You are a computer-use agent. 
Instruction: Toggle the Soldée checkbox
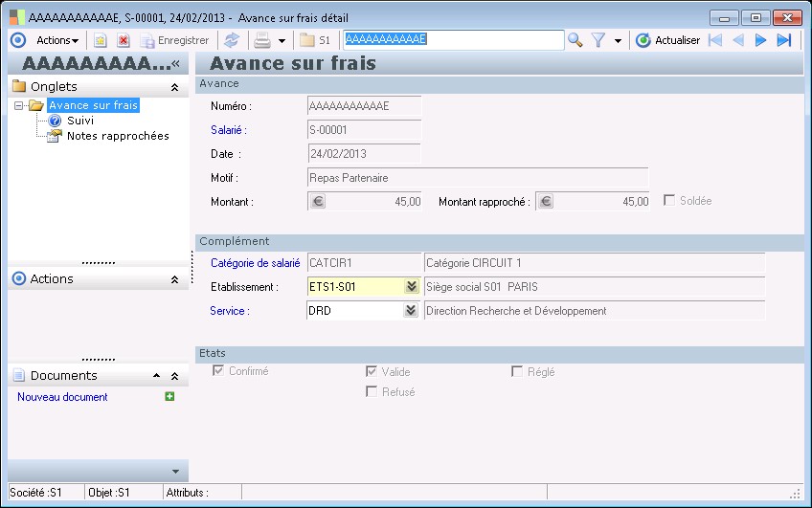(x=669, y=201)
